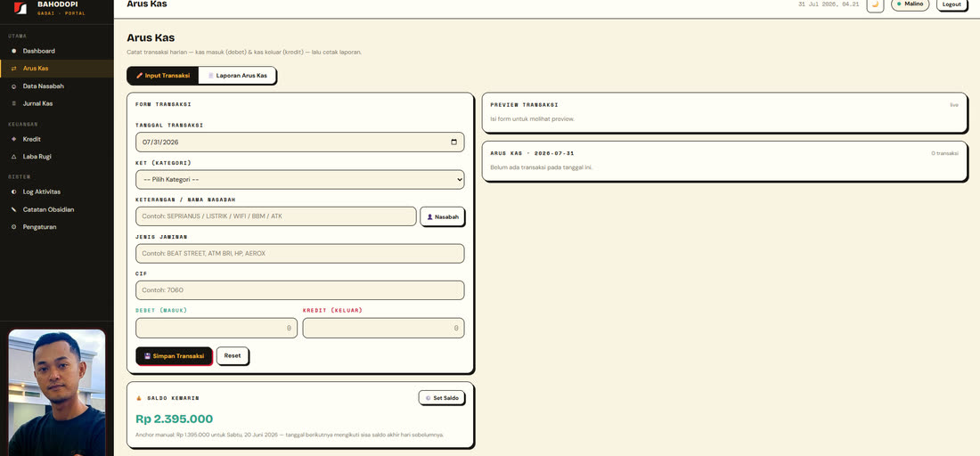The width and height of the screenshot is (980, 456).
Task: Click the 'Isi form untuk melihat preview.' text
Action: point(533,118)
